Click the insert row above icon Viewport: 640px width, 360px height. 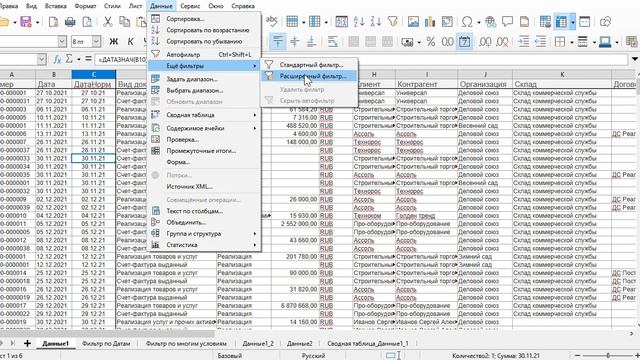[292, 21]
